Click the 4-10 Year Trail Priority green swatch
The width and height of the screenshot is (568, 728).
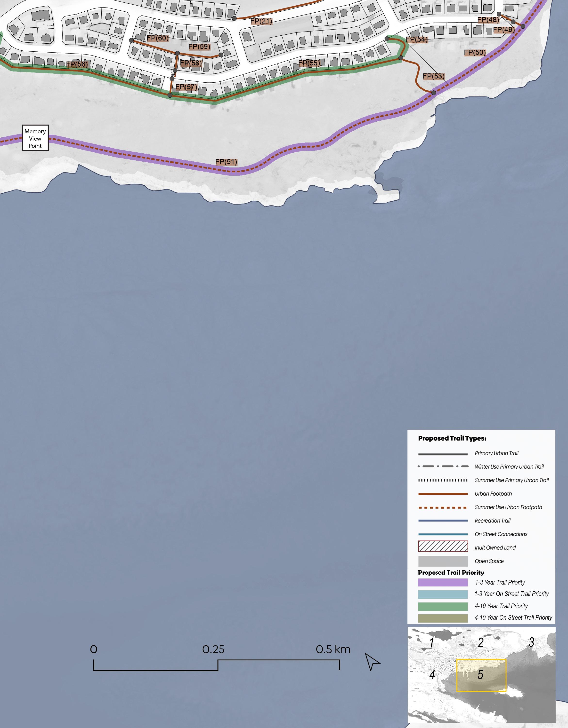tap(443, 606)
